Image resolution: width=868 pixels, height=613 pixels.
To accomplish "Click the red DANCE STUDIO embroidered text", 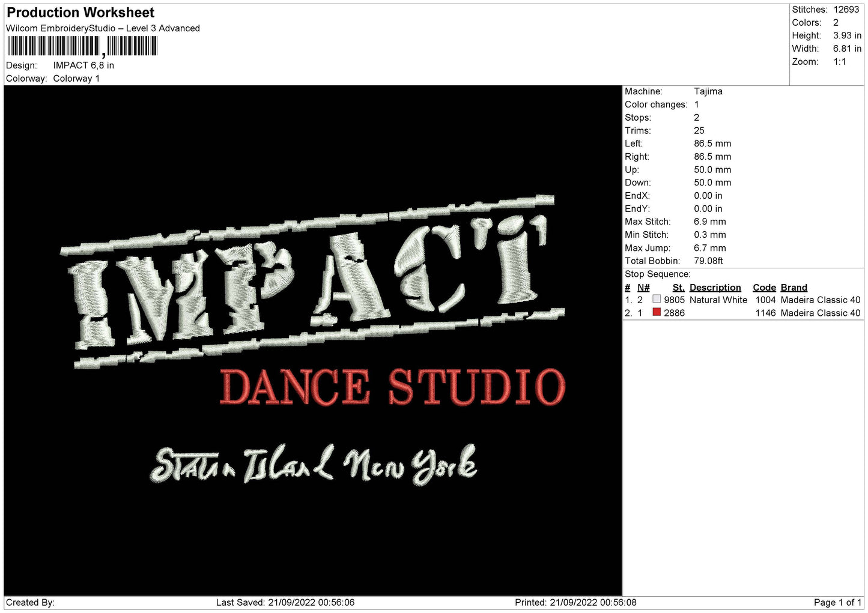I will [x=393, y=387].
